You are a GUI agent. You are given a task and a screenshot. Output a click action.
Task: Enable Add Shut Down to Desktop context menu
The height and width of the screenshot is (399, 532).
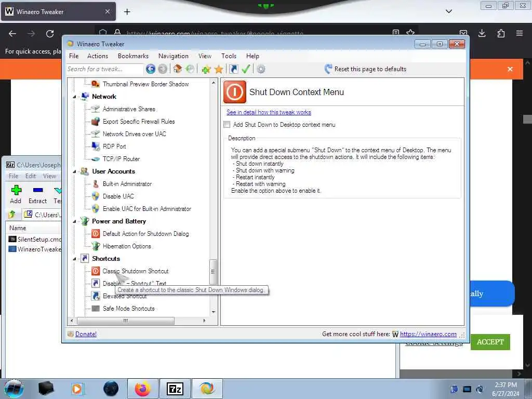tap(227, 125)
